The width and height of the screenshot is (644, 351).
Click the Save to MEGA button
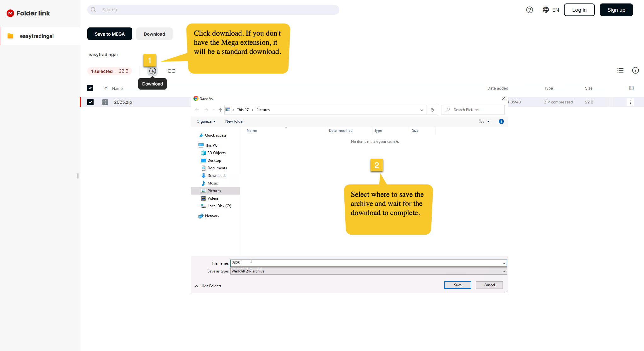(x=110, y=34)
